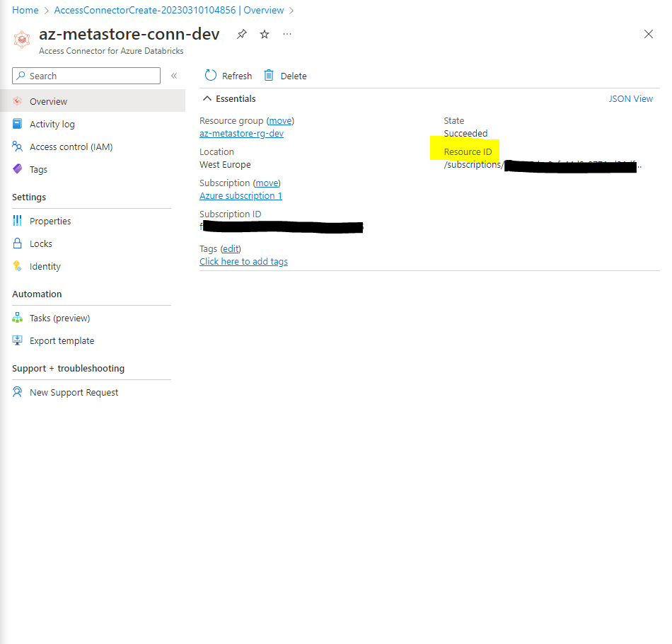Click the pin to dashboard icon
Image resolution: width=672 pixels, height=644 pixels.
pos(242,34)
